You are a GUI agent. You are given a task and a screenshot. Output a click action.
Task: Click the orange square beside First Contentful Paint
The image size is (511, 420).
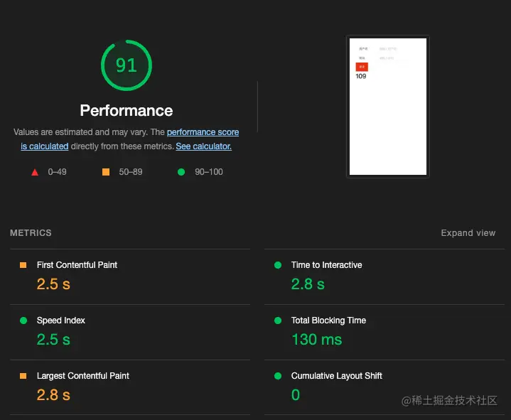(23, 265)
